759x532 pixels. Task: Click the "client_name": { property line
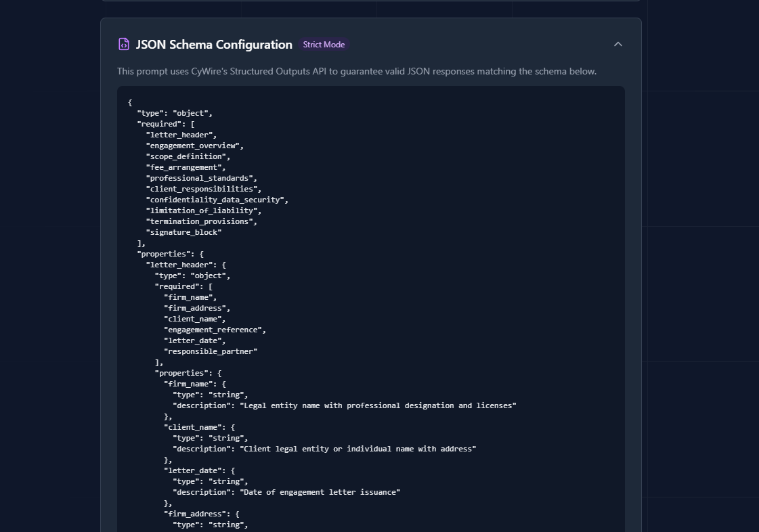[200, 428]
